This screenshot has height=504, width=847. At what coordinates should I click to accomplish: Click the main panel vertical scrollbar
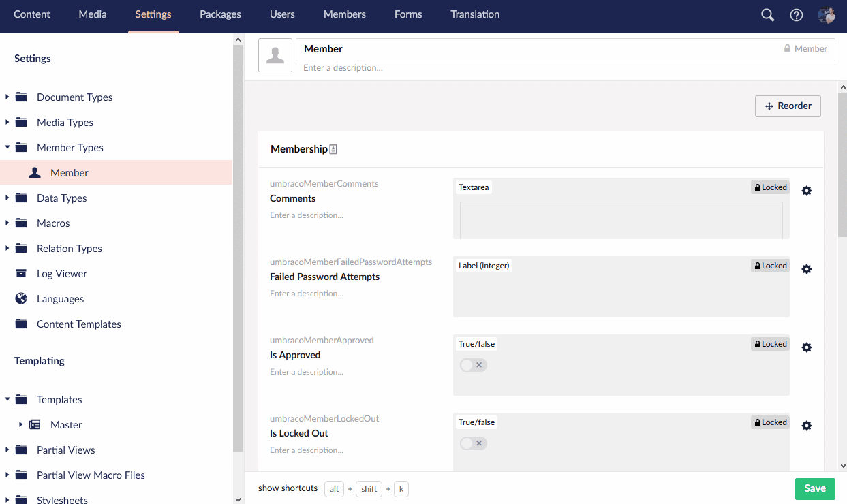coord(842,163)
